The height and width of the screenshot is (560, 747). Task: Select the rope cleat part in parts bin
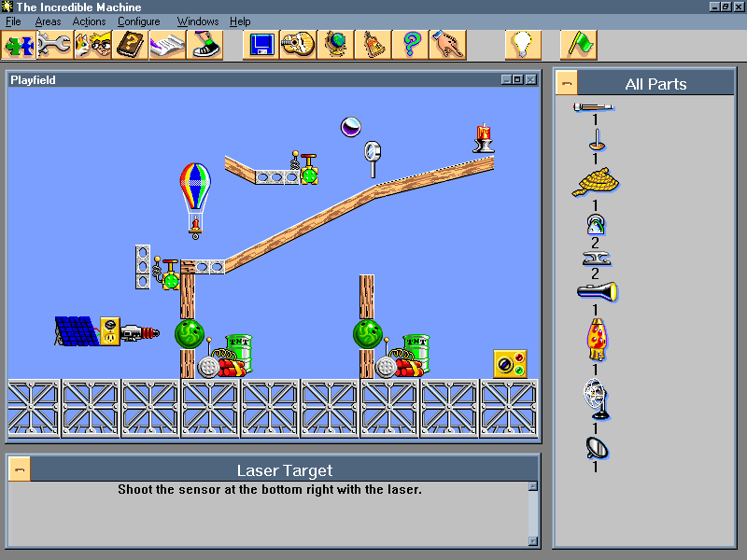click(x=596, y=259)
